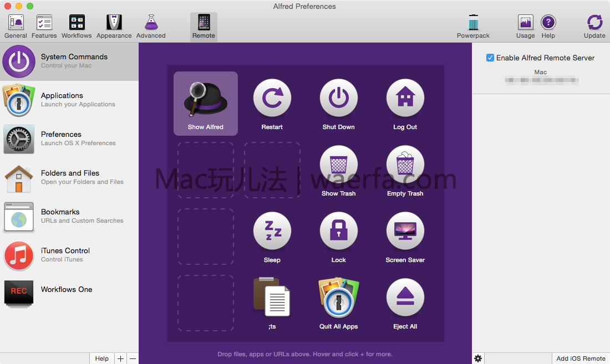Click the plus button to add page
The width and height of the screenshot is (610, 364).
click(121, 358)
